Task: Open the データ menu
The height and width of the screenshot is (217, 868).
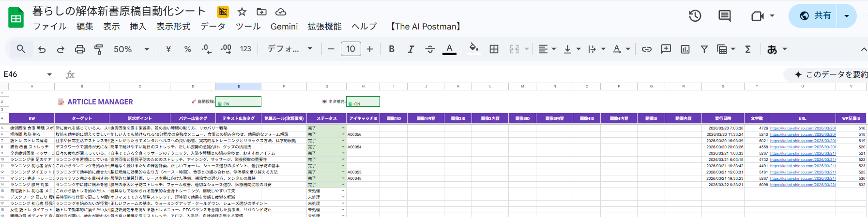Action: (213, 27)
